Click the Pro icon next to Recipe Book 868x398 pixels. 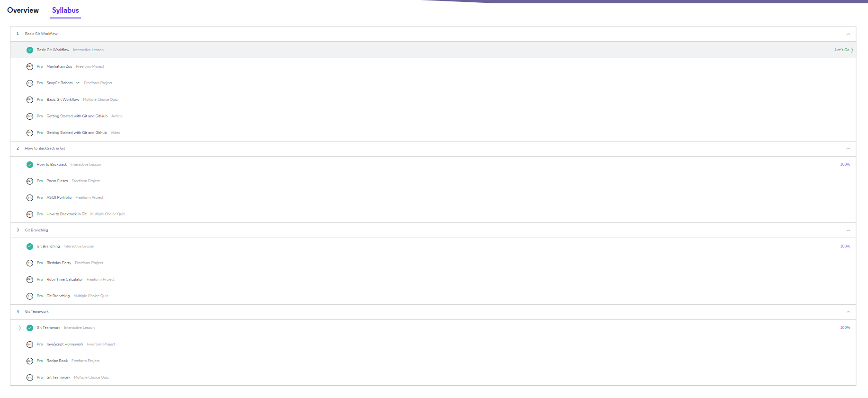point(30,361)
